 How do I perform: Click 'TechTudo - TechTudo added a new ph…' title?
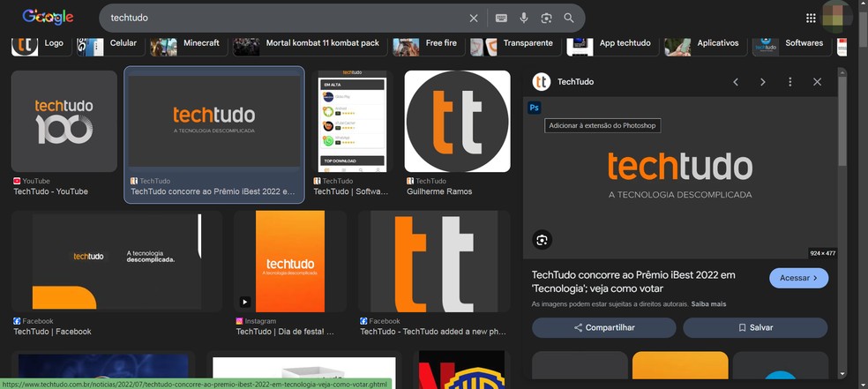coord(433,332)
